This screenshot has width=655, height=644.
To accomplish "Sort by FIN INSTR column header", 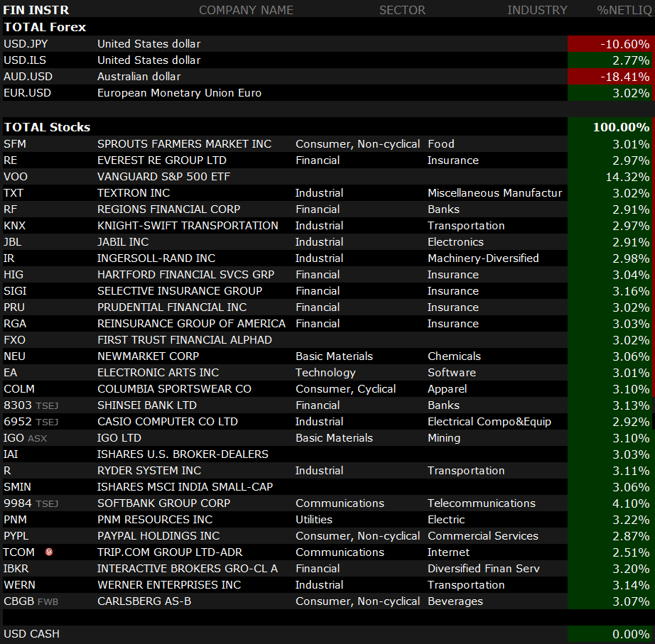I will (x=36, y=10).
